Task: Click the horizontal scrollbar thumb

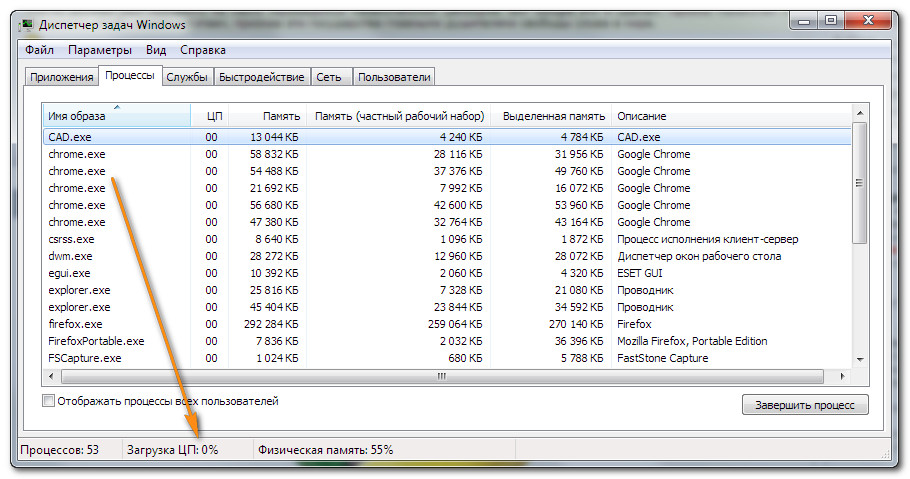Action: tap(442, 376)
